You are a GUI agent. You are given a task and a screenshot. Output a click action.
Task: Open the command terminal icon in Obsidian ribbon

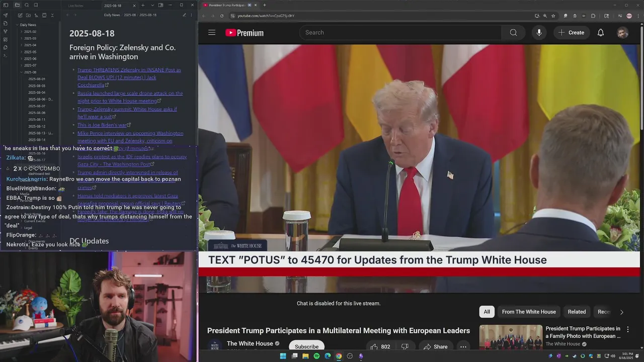point(6,55)
